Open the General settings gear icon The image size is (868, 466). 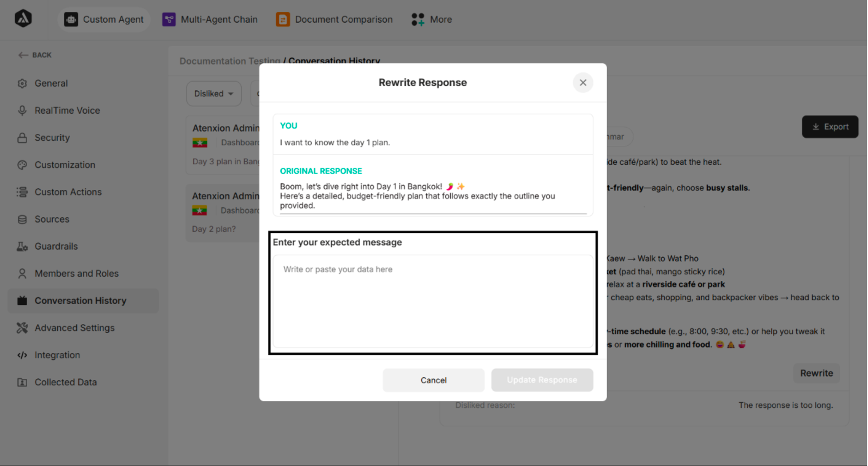22,84
